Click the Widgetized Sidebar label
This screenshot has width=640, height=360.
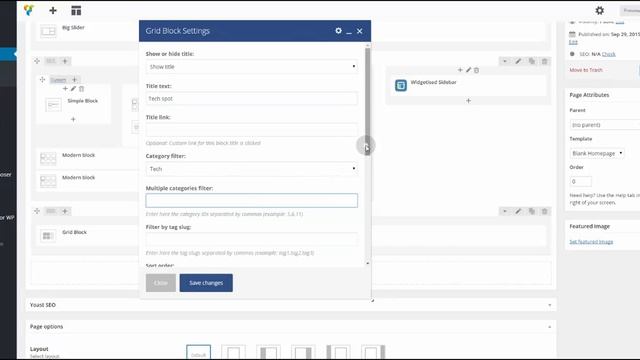click(x=433, y=82)
